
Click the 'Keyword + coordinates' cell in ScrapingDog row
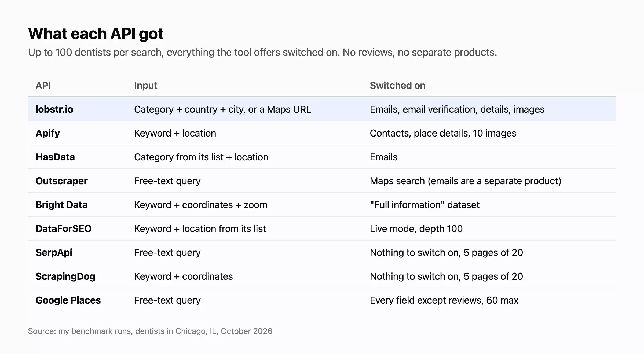[x=184, y=276]
